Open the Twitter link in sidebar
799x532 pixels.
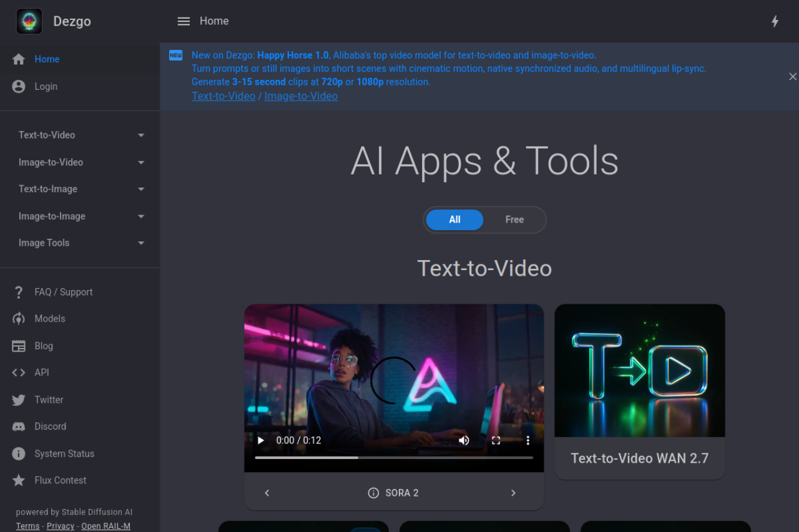pyautogui.click(x=80, y=400)
